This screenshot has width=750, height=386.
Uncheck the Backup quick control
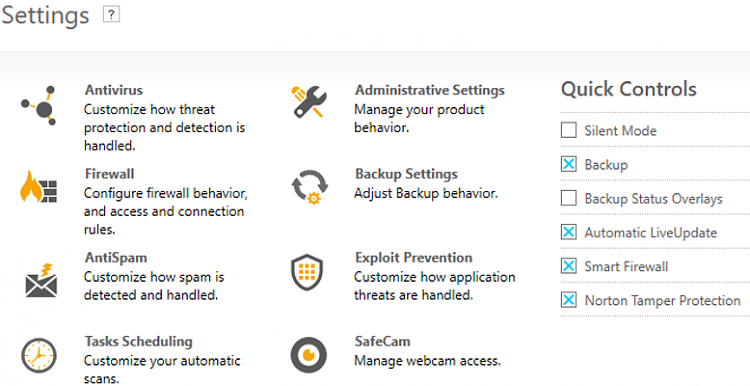click(x=568, y=165)
